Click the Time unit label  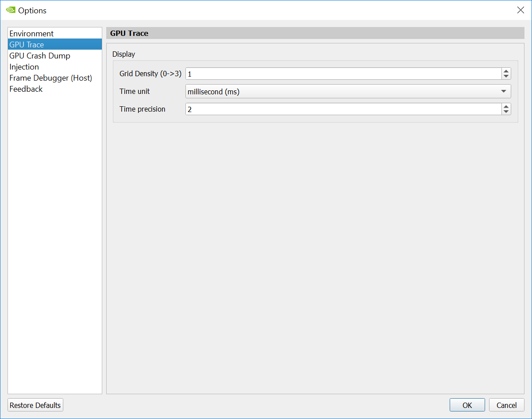pyautogui.click(x=135, y=91)
